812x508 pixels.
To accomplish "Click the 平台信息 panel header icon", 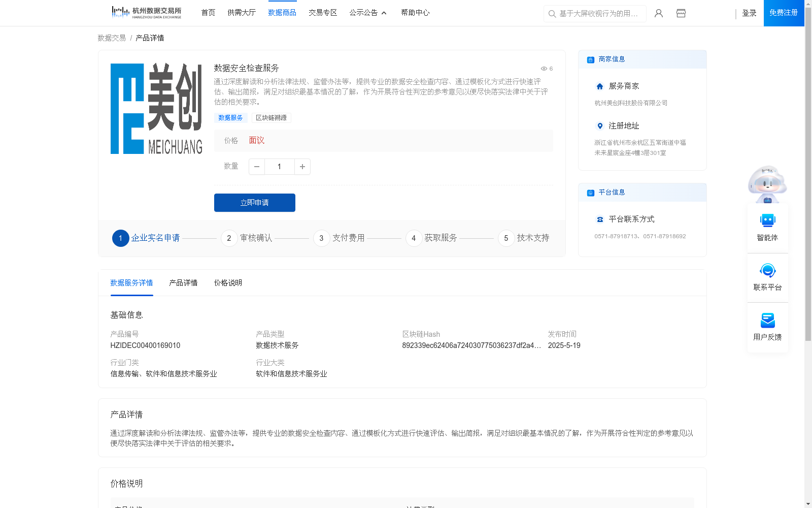I will click(591, 193).
